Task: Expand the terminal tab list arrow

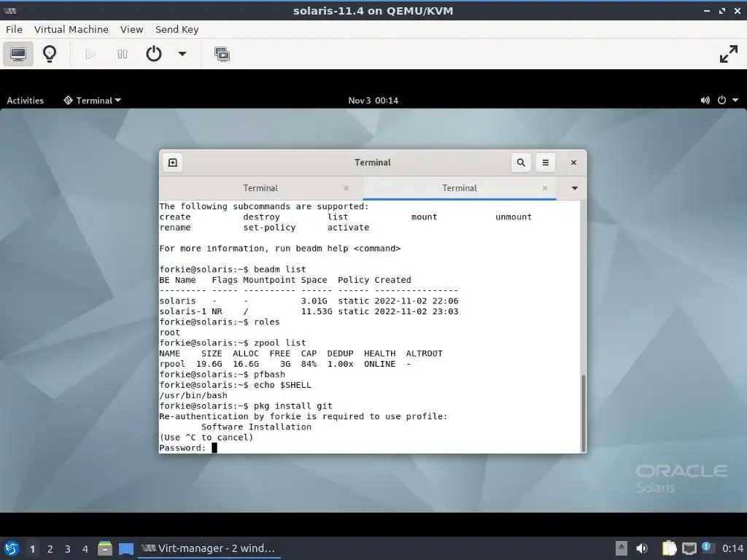Action: (575, 188)
